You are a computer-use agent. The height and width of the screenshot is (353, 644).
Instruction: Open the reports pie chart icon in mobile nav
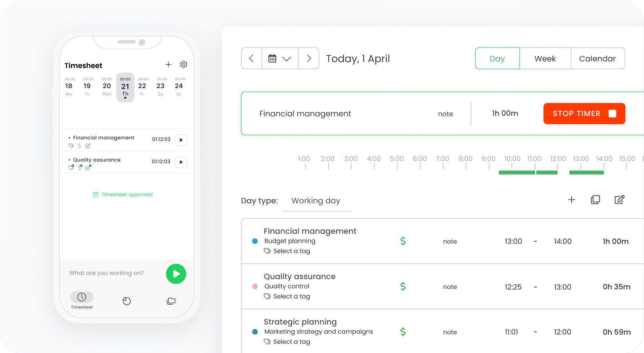tap(127, 301)
